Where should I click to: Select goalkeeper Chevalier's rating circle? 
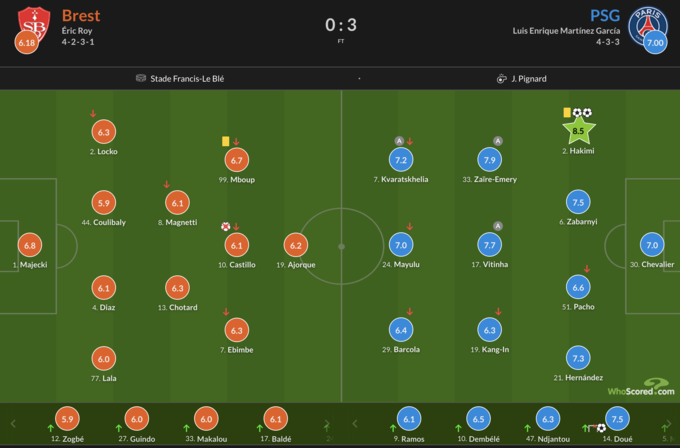(x=652, y=245)
